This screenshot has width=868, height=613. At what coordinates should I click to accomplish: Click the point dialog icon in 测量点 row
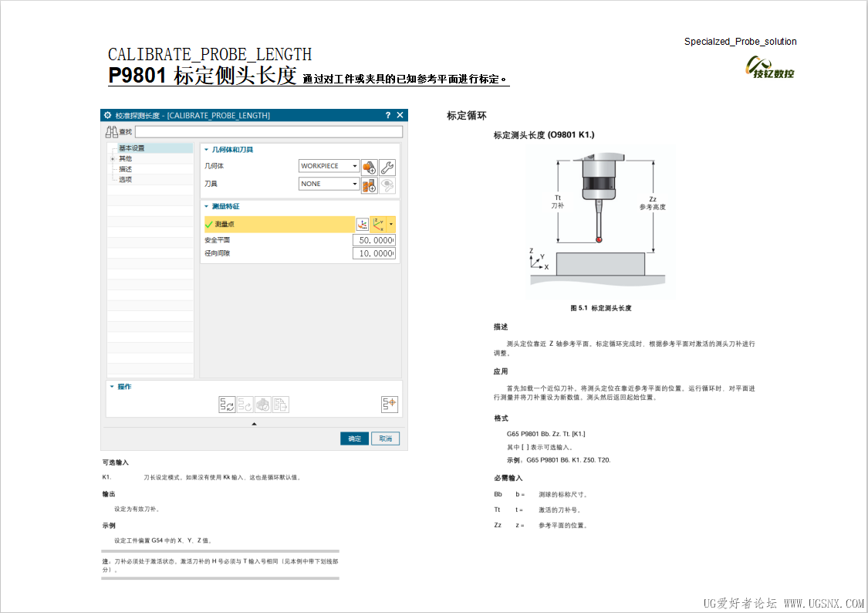(x=362, y=224)
